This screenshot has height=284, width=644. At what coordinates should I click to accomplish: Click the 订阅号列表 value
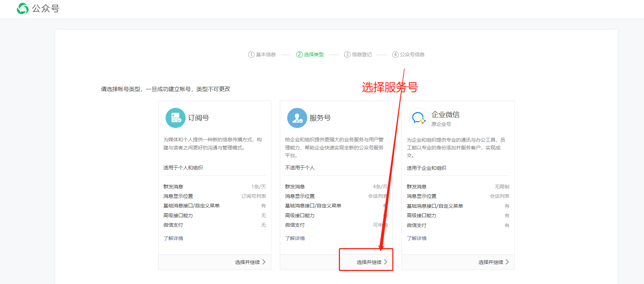coord(254,196)
